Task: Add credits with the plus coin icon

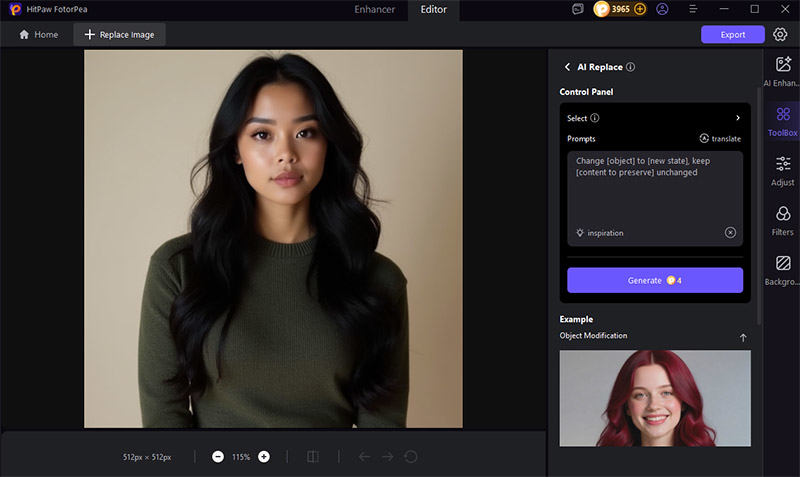Action: (640, 9)
